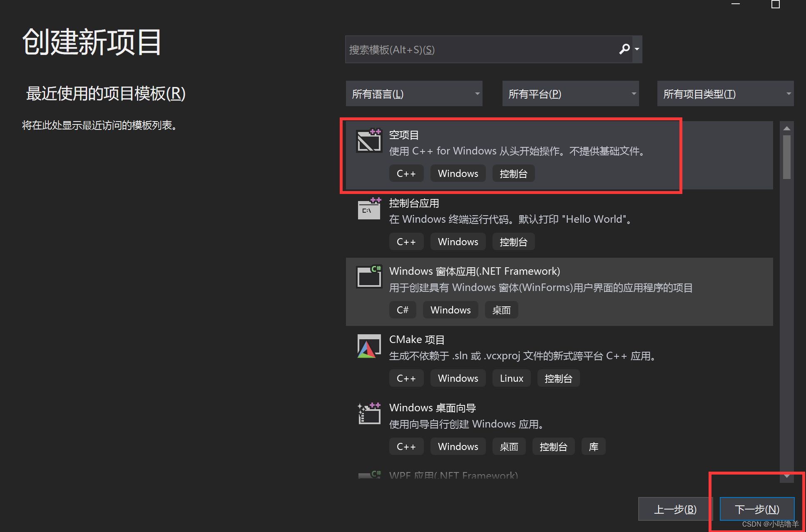Click the 桌面 tag under Windows 窗体应用
Image resolution: width=806 pixels, height=532 pixels.
(x=501, y=310)
